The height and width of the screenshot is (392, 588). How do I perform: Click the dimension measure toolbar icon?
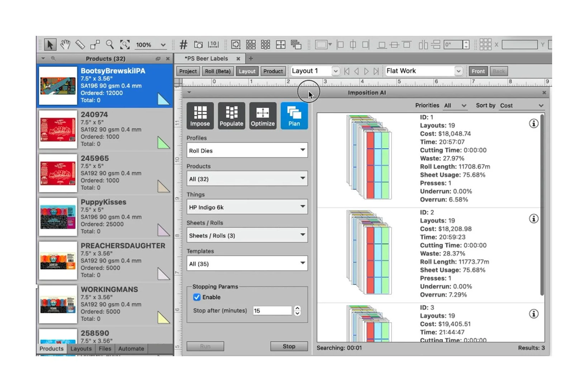213,45
